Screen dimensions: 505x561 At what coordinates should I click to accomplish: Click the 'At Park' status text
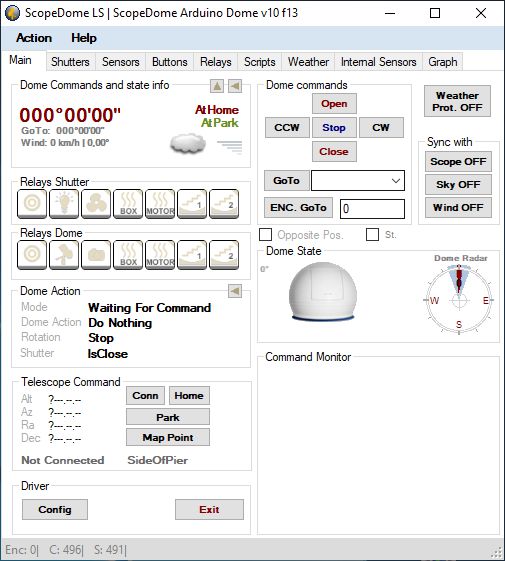tap(219, 123)
